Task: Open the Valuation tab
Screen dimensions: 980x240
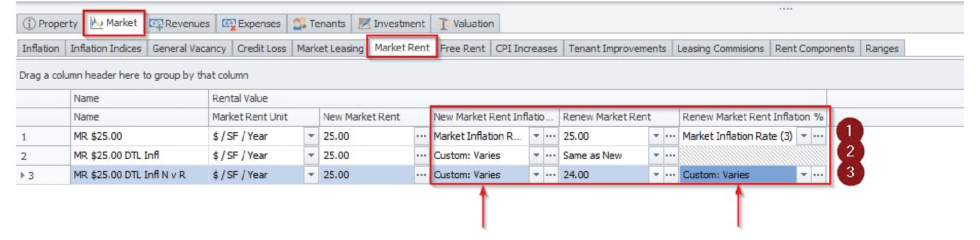Action: [465, 23]
